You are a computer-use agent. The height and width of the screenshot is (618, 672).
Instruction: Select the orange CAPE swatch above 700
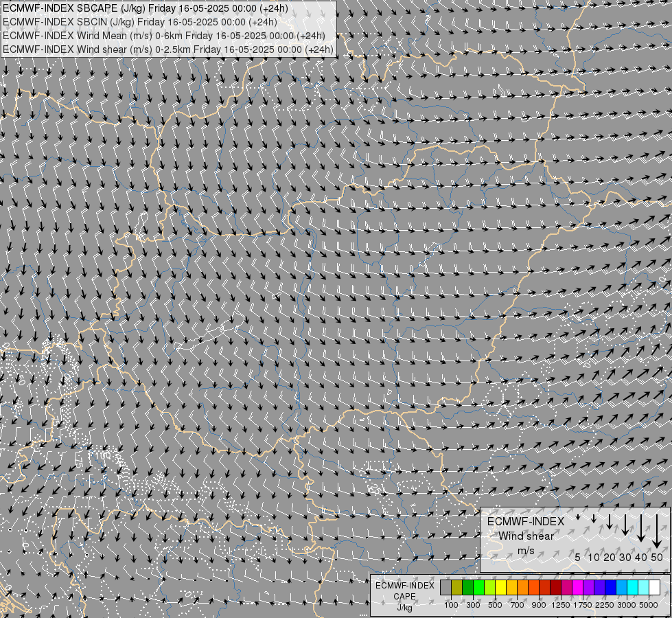point(523,588)
